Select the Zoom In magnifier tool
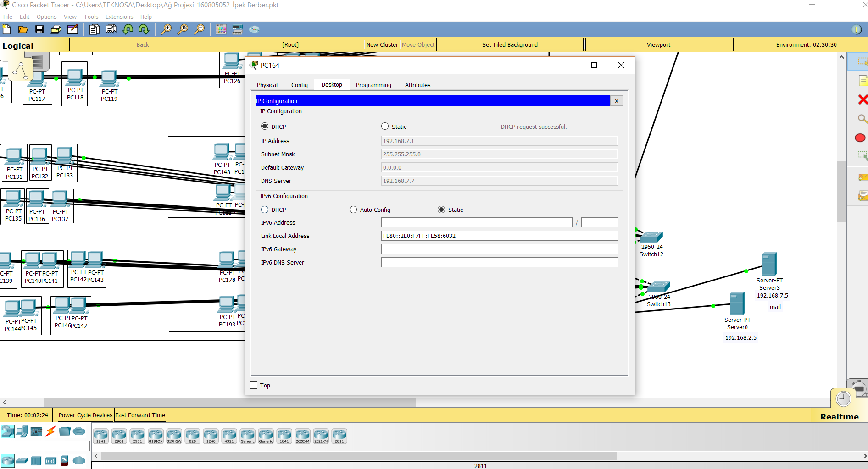The height and width of the screenshot is (469, 868). coord(167,29)
